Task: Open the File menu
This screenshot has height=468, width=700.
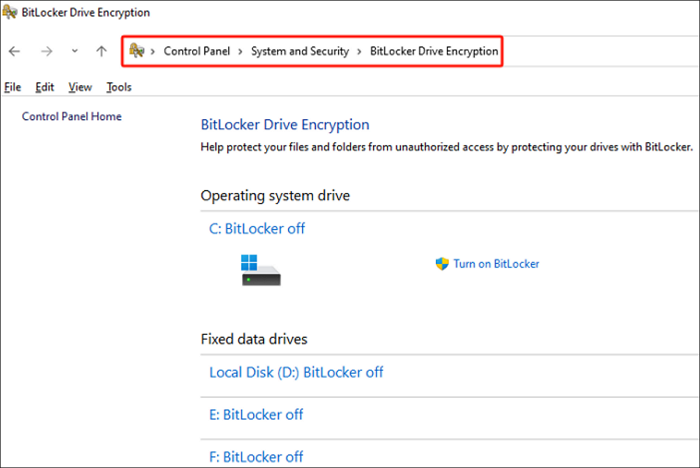Action: [12, 87]
